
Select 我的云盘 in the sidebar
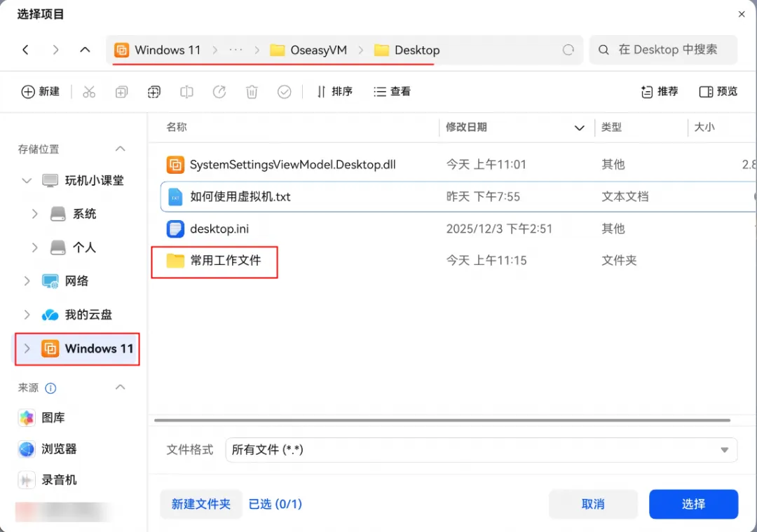[x=77, y=315]
